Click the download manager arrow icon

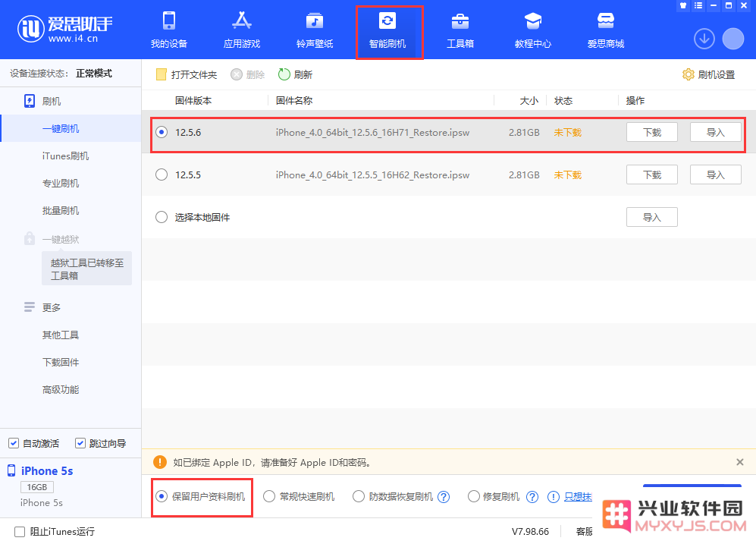pyautogui.click(x=704, y=39)
